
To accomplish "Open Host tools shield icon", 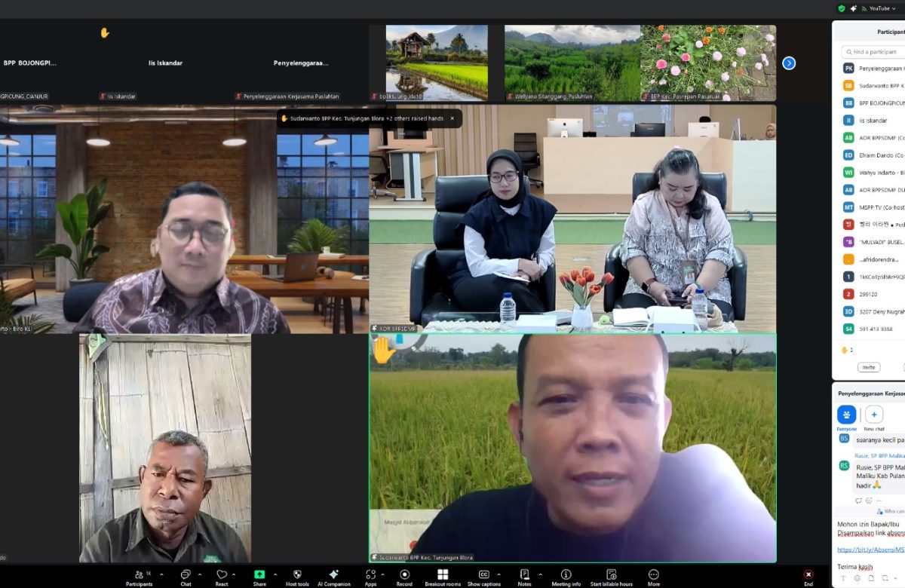I will tap(297, 575).
